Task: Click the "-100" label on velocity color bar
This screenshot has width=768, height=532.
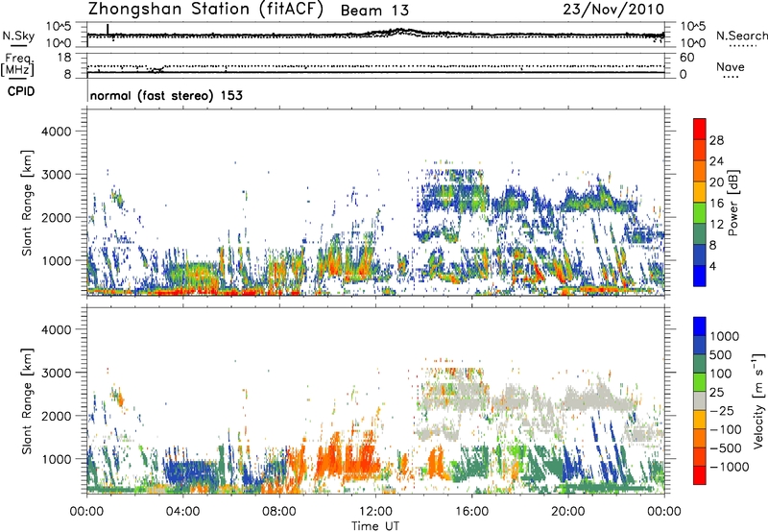Action: click(x=724, y=429)
